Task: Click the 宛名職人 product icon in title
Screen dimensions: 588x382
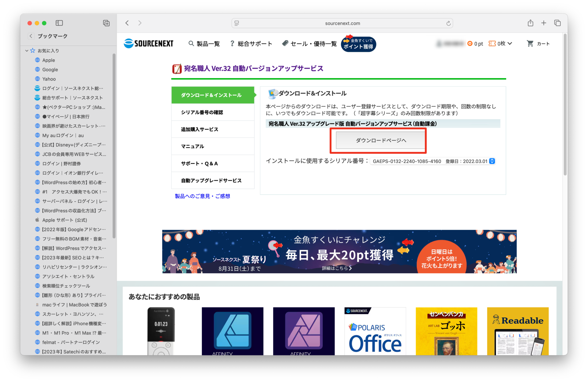Action: [177, 69]
